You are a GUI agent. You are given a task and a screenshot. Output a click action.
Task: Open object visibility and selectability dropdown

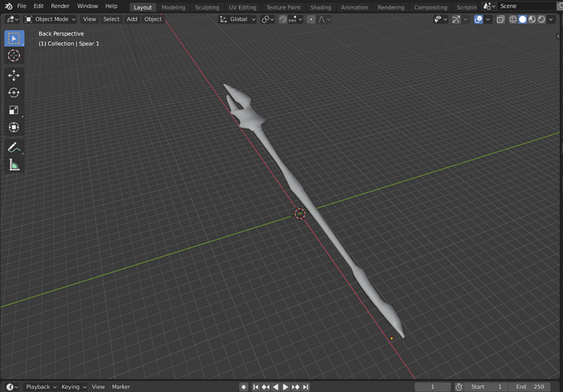coord(441,20)
